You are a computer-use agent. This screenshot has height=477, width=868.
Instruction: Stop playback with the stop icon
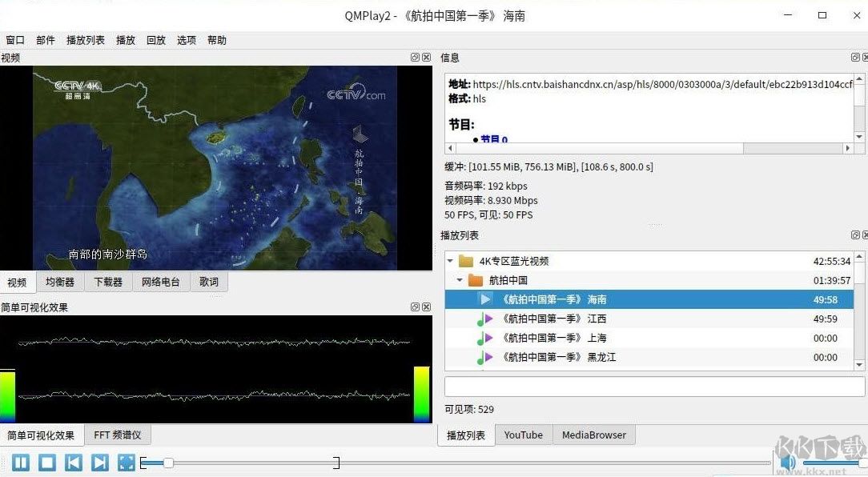pyautogui.click(x=47, y=463)
